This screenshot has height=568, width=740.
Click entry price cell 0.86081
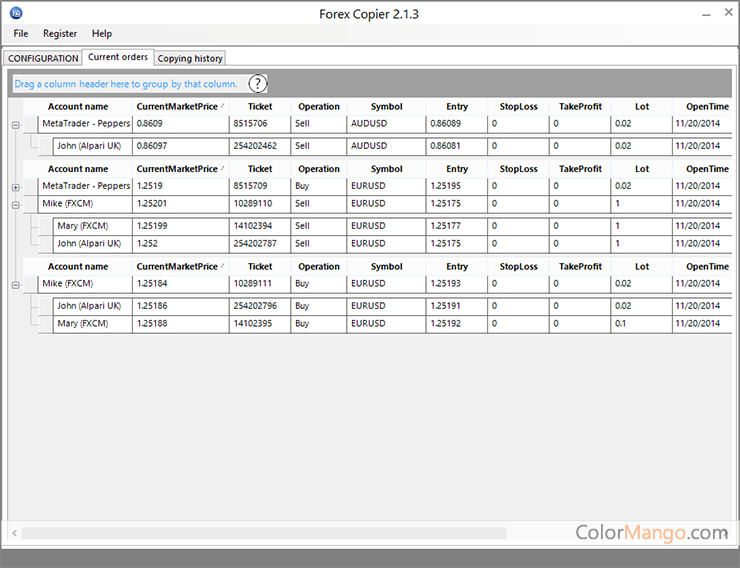pyautogui.click(x=457, y=146)
